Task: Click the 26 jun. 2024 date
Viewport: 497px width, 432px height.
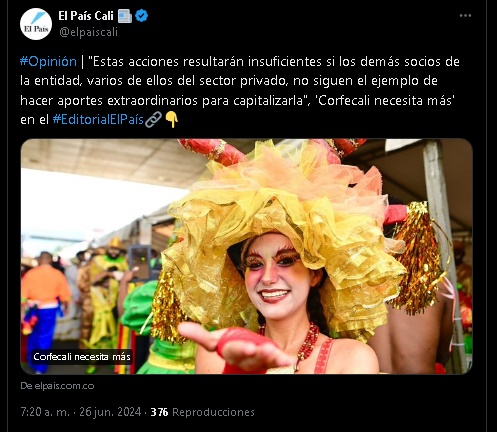Action: tap(110, 412)
